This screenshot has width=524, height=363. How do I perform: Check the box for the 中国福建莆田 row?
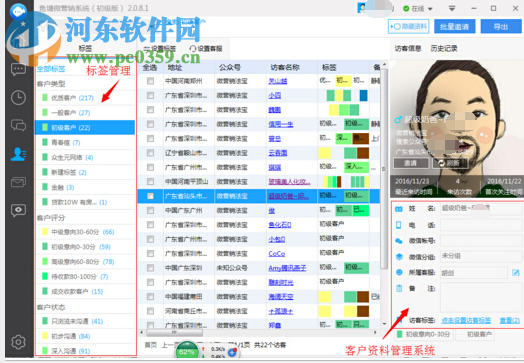[150, 296]
